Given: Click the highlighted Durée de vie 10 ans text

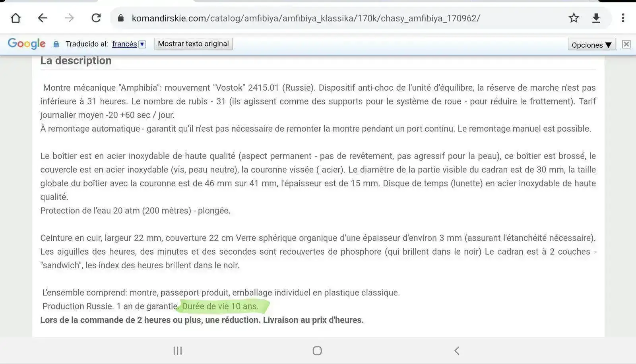Looking at the screenshot, I should click(220, 306).
